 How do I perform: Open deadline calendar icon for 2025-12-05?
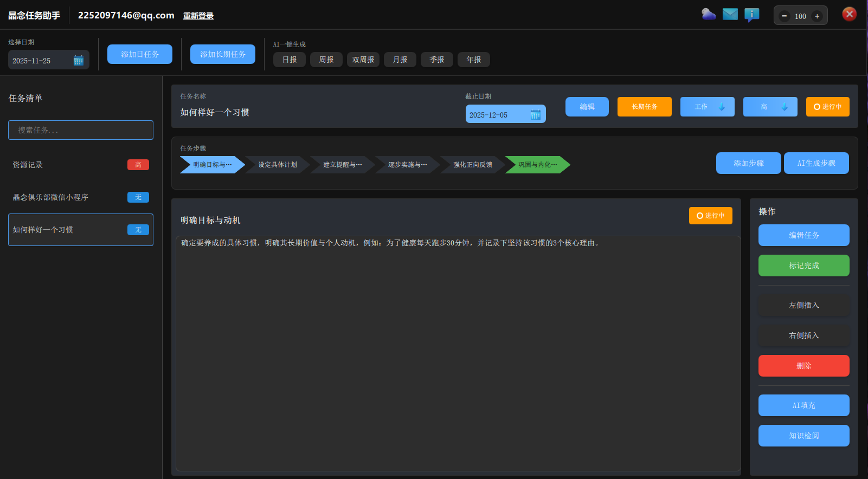coord(535,115)
